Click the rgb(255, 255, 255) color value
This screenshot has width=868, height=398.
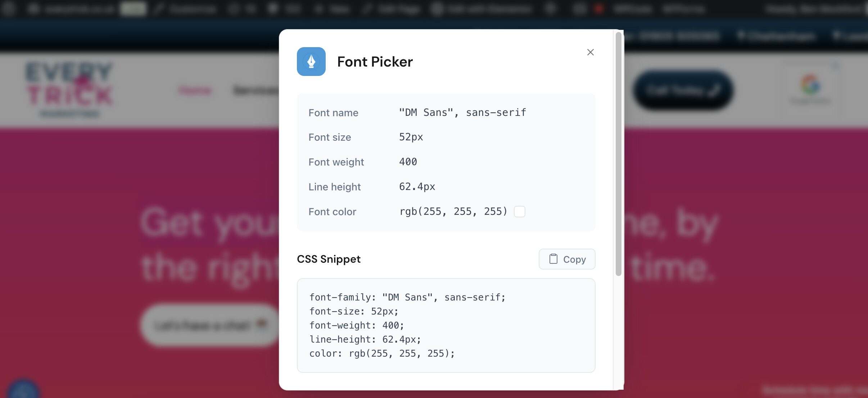[x=453, y=212]
